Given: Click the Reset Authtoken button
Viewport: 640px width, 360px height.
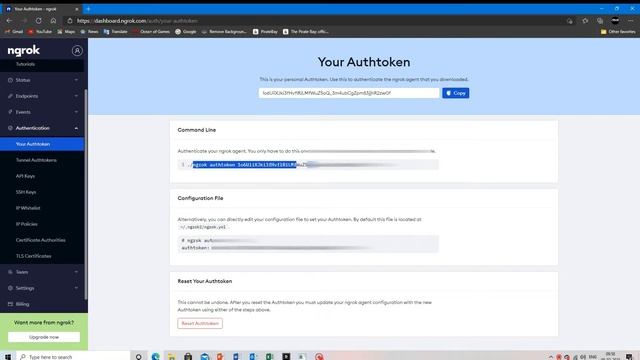Looking at the screenshot, I should (x=200, y=323).
